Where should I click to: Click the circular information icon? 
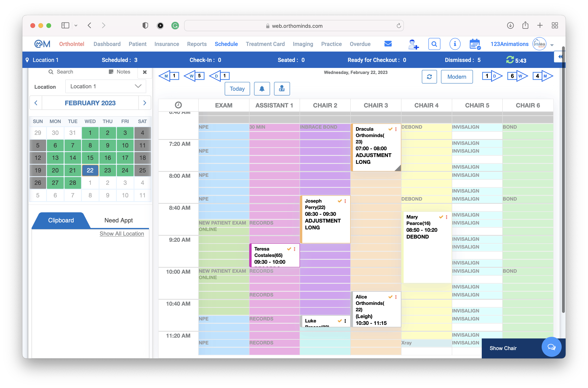(x=455, y=44)
